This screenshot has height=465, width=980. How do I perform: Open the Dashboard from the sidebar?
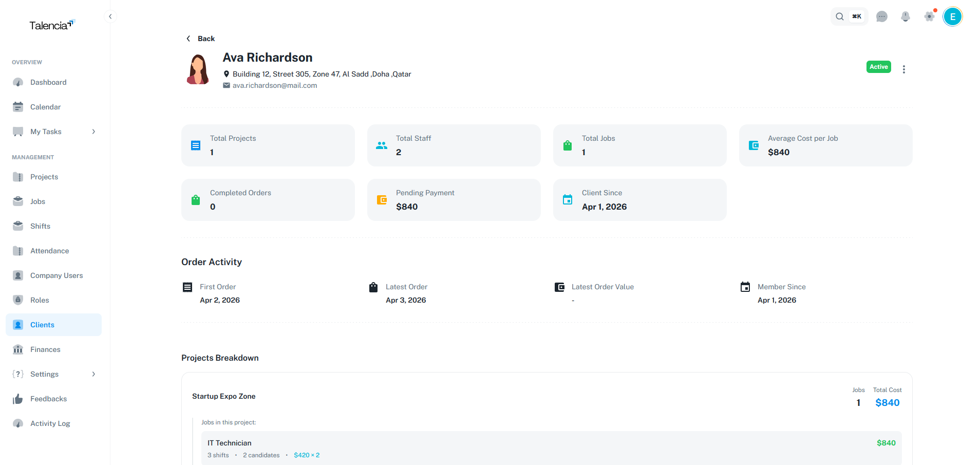tap(48, 82)
